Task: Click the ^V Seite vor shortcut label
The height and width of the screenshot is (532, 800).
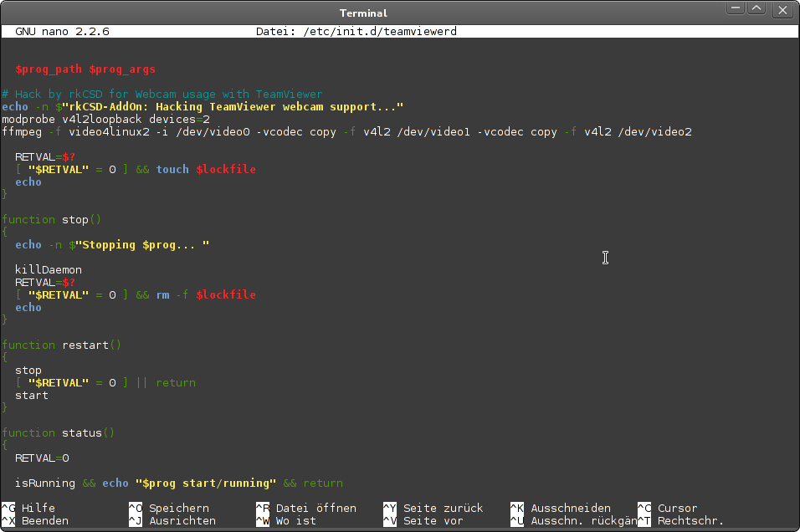Action: click(x=423, y=521)
